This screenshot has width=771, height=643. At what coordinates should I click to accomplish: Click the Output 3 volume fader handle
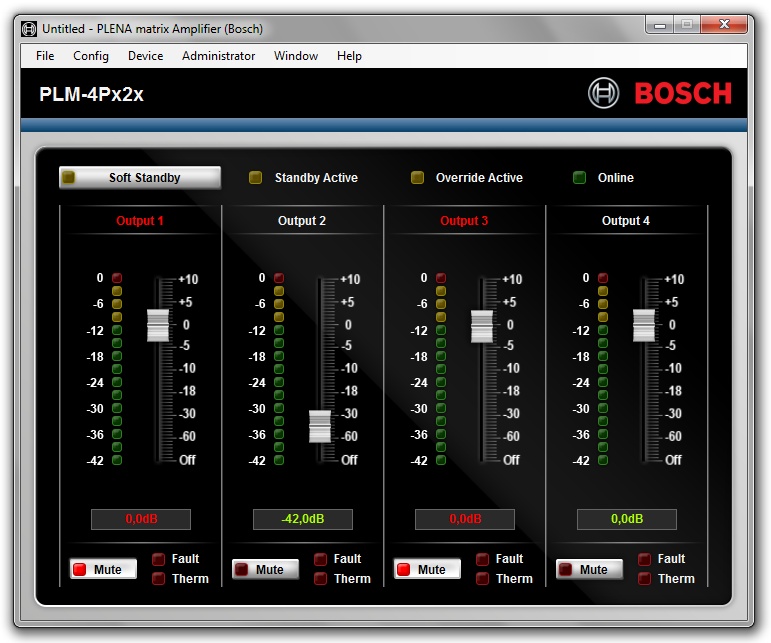(482, 326)
